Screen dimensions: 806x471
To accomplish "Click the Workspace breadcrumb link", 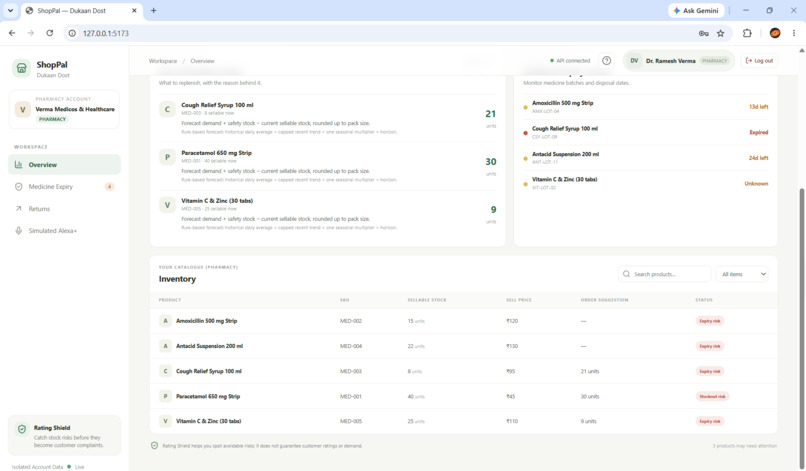I will (163, 61).
